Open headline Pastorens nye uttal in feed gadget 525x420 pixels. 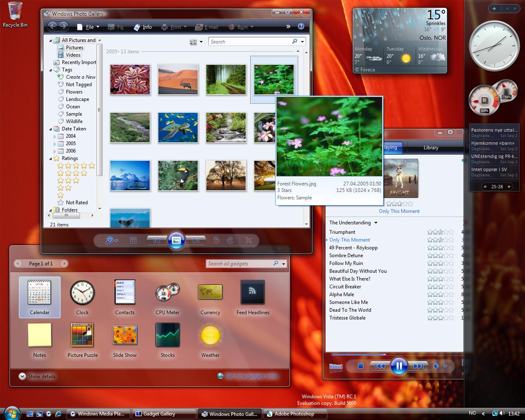pos(494,130)
